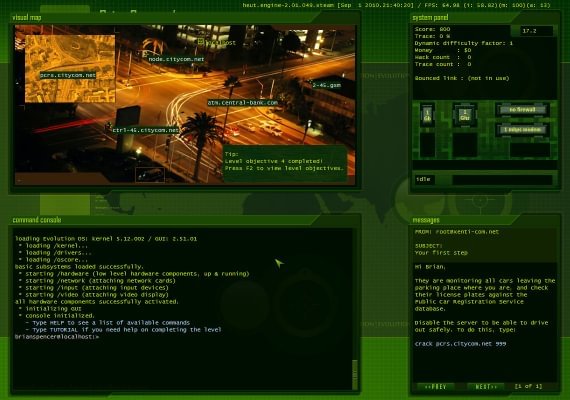Click the 'Score: 800' line
Screen dimensions: 570x400
432,29
